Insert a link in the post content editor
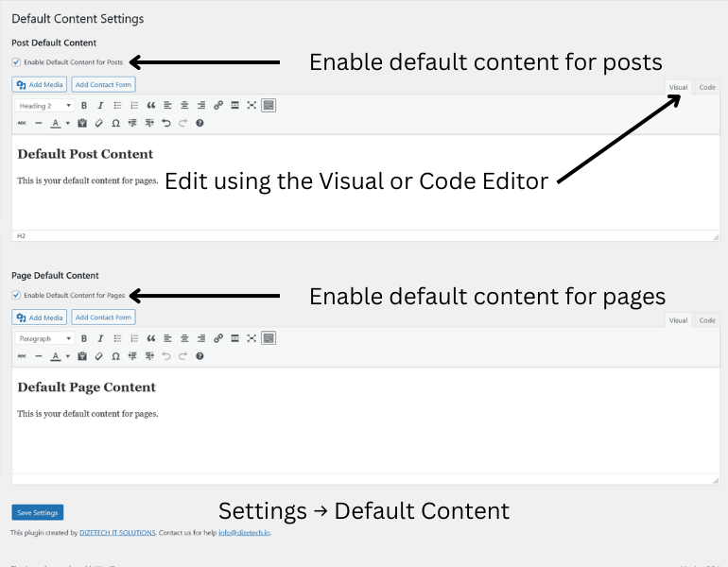Viewport: 728px width, 567px height. pyautogui.click(x=218, y=105)
